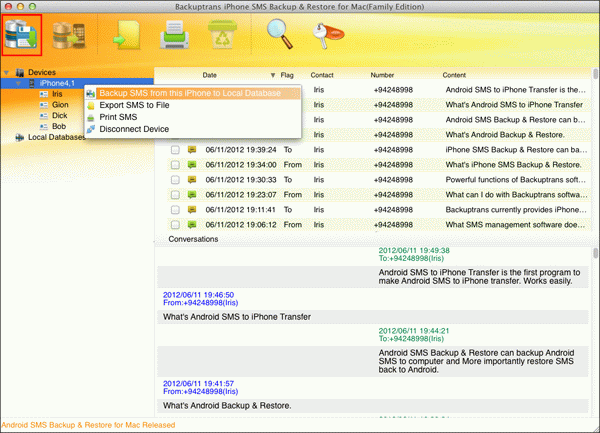Collapse the iPhone4,1 device node
The image size is (600, 433).
(x=18, y=83)
